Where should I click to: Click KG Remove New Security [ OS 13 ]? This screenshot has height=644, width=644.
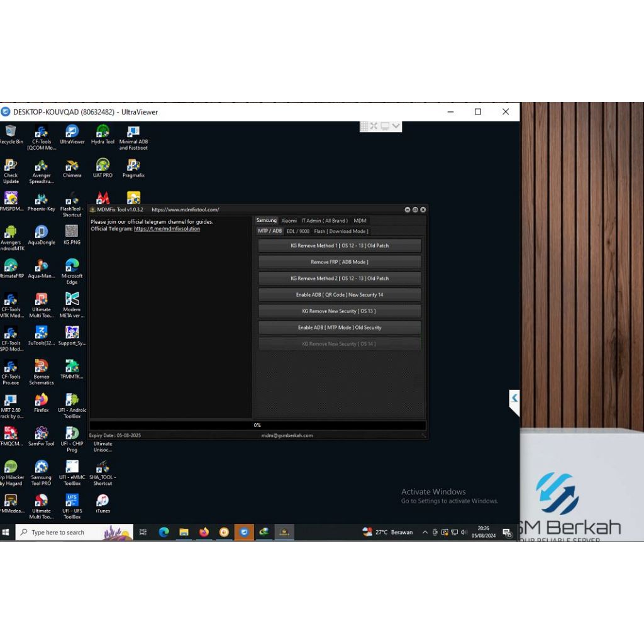(339, 311)
